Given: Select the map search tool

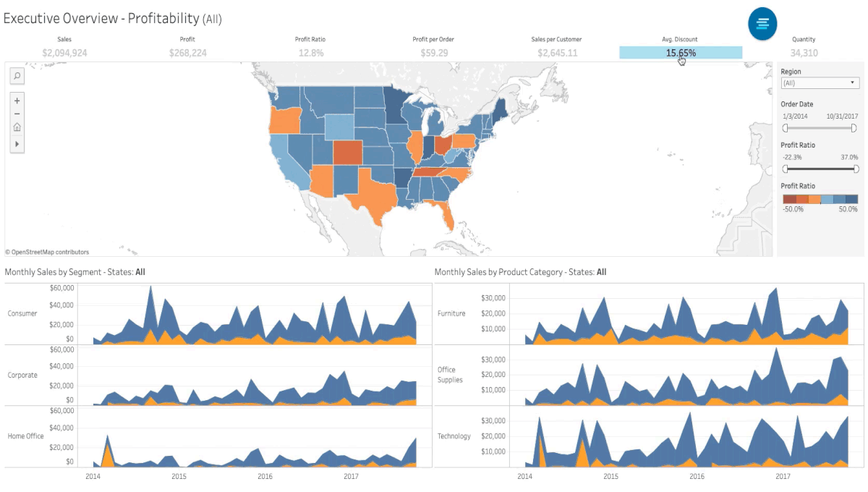Looking at the screenshot, I should coord(17,75).
